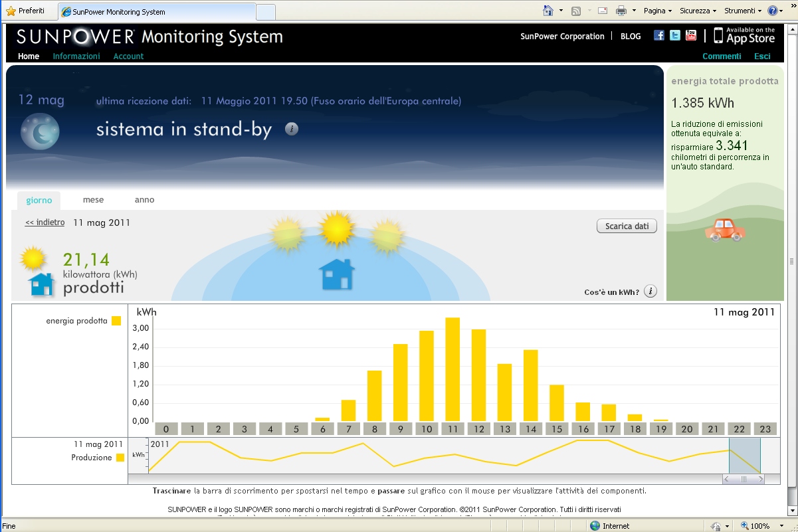Click timeline scrollbar right arrow
The width and height of the screenshot is (798, 532).
[761, 479]
